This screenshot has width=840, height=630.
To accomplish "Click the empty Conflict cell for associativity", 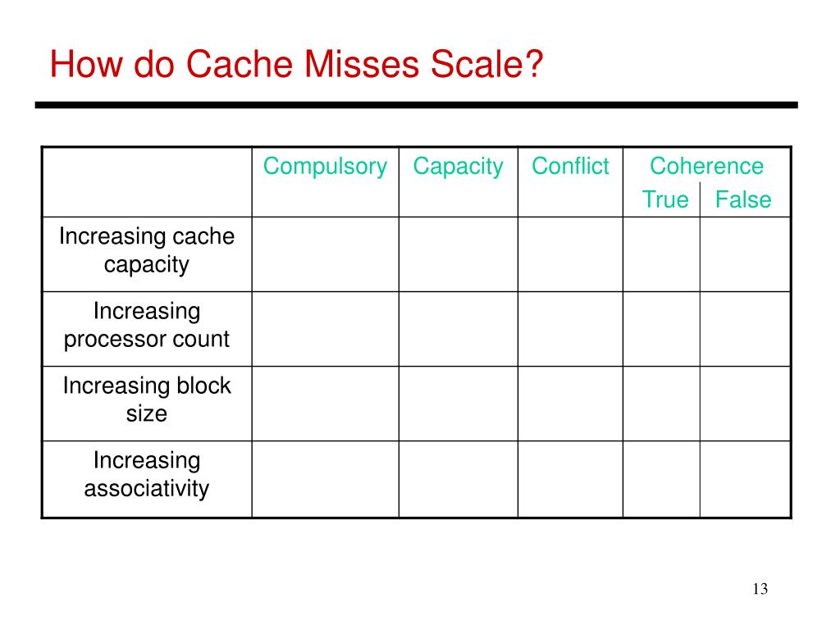I will [570, 479].
